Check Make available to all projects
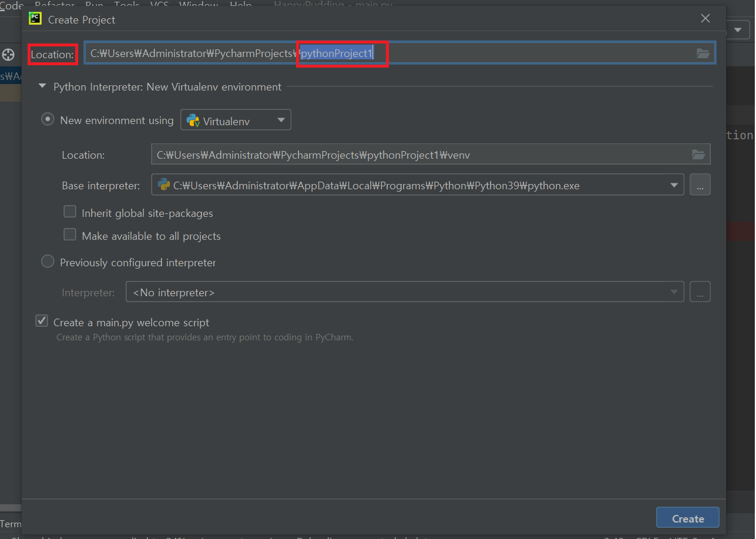The image size is (756, 539). click(x=70, y=235)
